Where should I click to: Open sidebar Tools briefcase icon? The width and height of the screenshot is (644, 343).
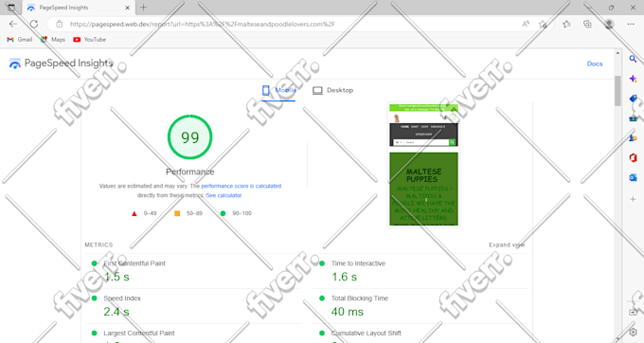point(633,118)
